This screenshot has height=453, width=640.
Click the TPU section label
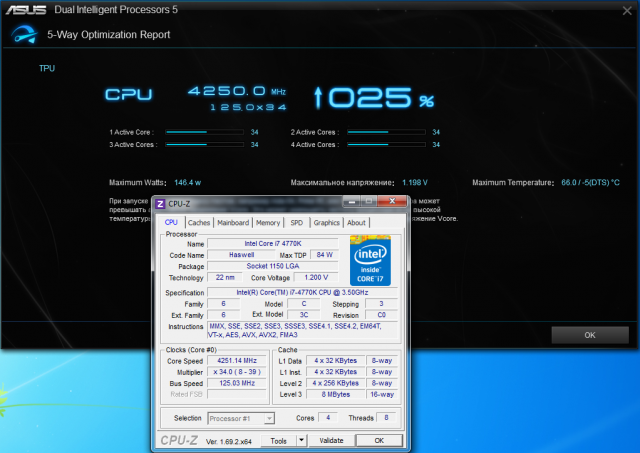(x=47, y=69)
